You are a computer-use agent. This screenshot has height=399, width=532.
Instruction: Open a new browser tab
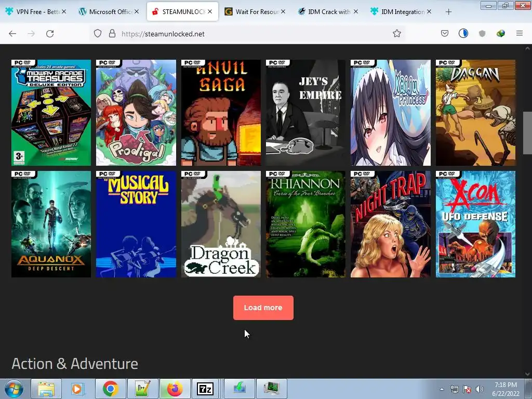[448, 12]
